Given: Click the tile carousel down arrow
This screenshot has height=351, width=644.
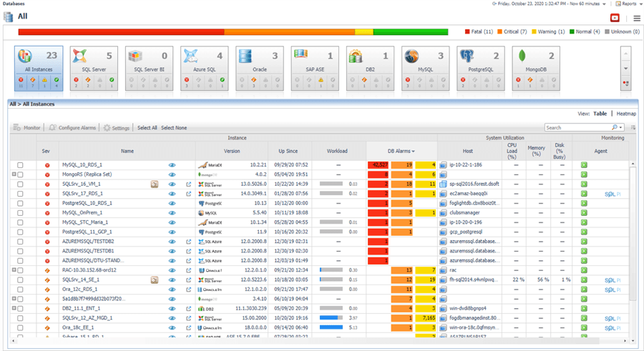Looking at the screenshot, I should (625, 69).
